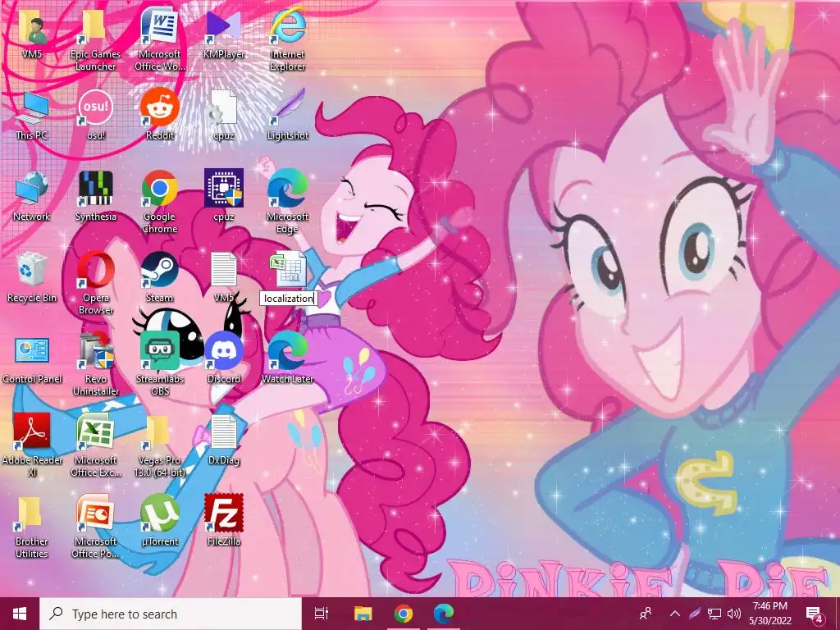Click the Lightshot feather tray icon
840x630 pixels.
(695, 614)
